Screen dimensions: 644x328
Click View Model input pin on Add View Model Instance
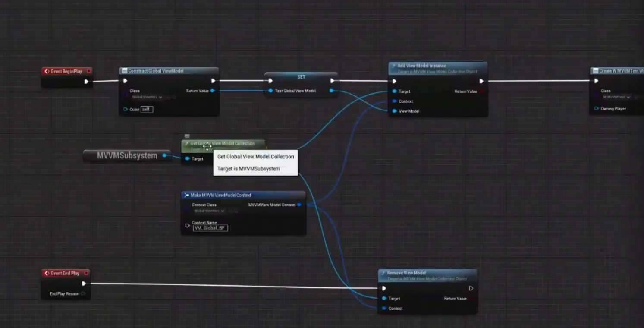tap(395, 111)
